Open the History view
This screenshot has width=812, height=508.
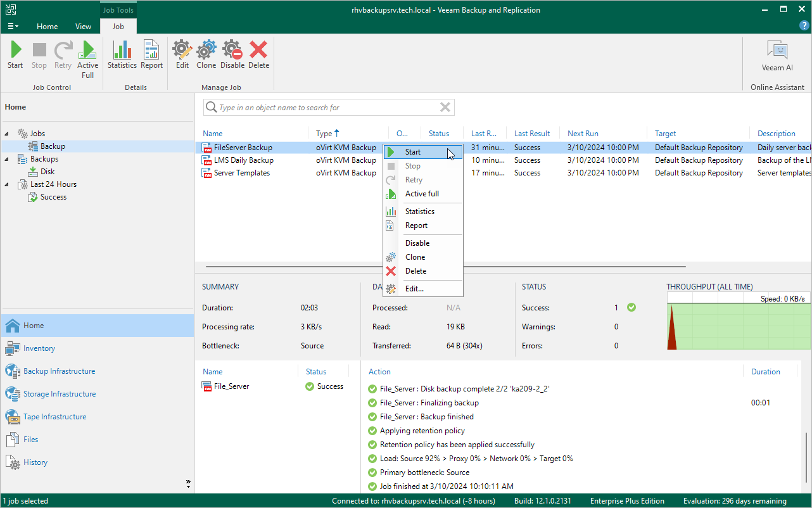click(x=98, y=462)
